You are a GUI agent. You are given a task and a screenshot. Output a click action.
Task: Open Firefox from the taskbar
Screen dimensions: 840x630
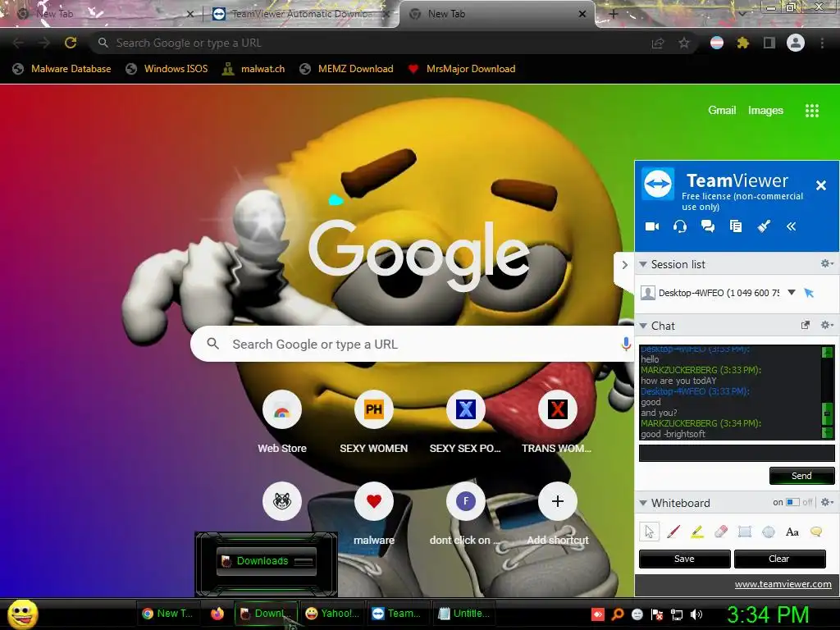click(x=217, y=614)
